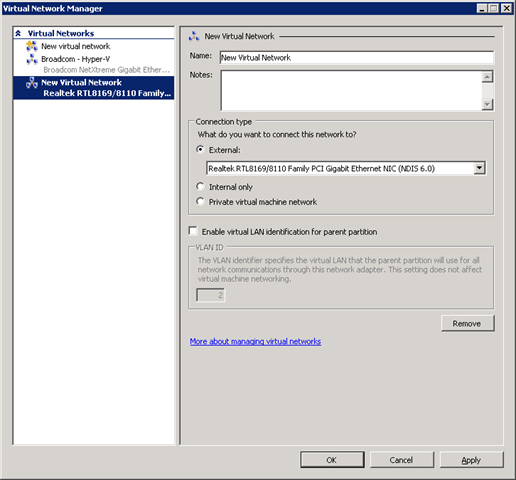Click the OK button

coord(332,460)
